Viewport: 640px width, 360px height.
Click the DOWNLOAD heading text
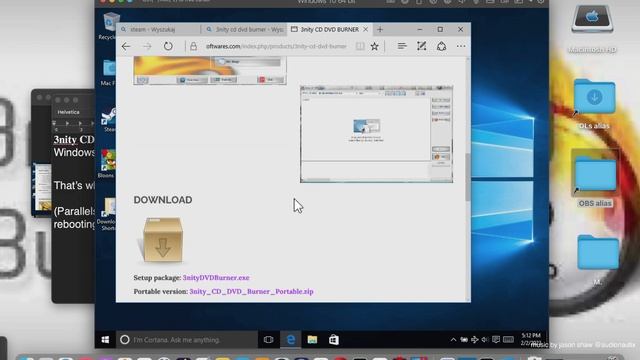(x=163, y=200)
